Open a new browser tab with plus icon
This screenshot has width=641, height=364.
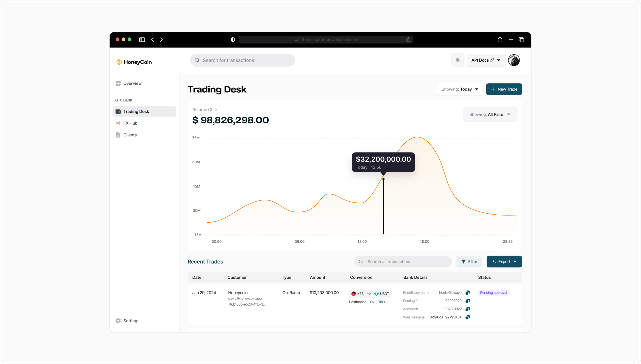511,40
